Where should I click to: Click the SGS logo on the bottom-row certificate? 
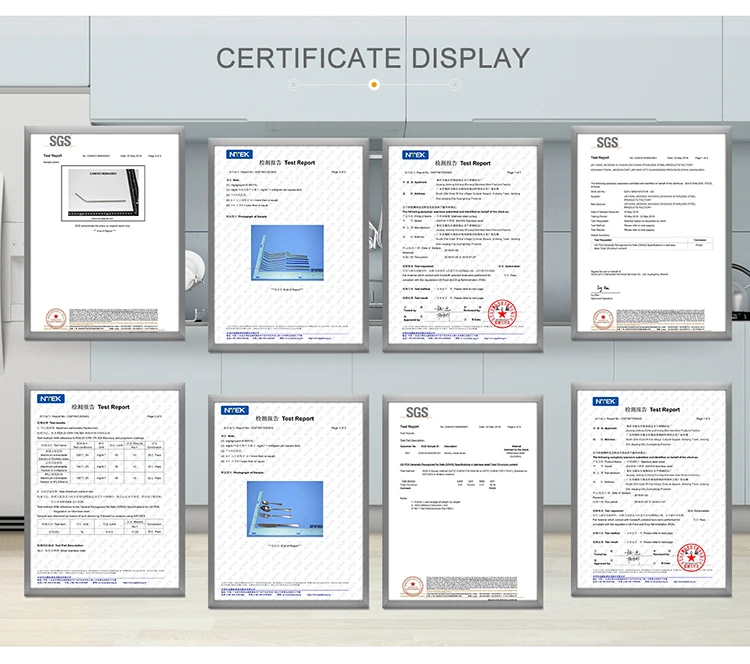click(x=417, y=412)
